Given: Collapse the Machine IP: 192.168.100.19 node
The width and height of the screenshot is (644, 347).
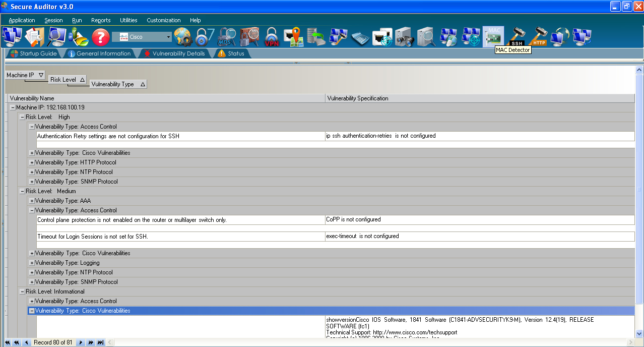Looking at the screenshot, I should [x=13, y=107].
